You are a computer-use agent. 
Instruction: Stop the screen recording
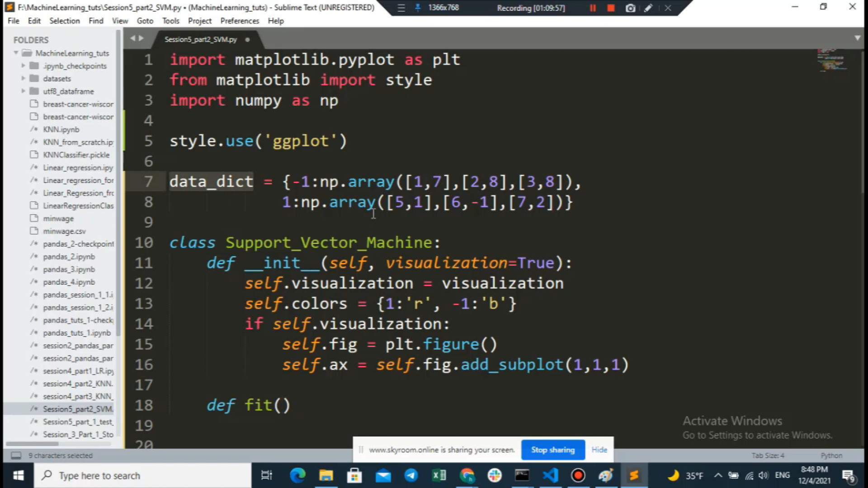point(611,8)
